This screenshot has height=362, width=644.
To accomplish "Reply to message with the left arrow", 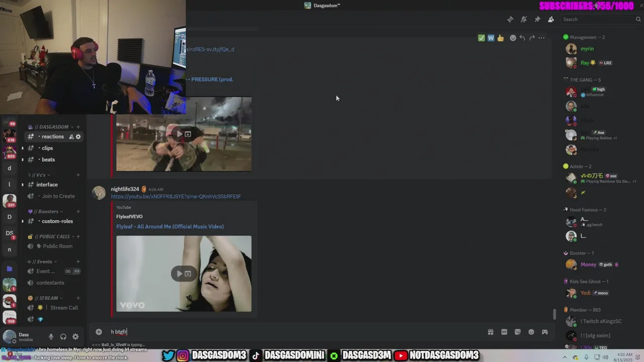I will [x=522, y=38].
